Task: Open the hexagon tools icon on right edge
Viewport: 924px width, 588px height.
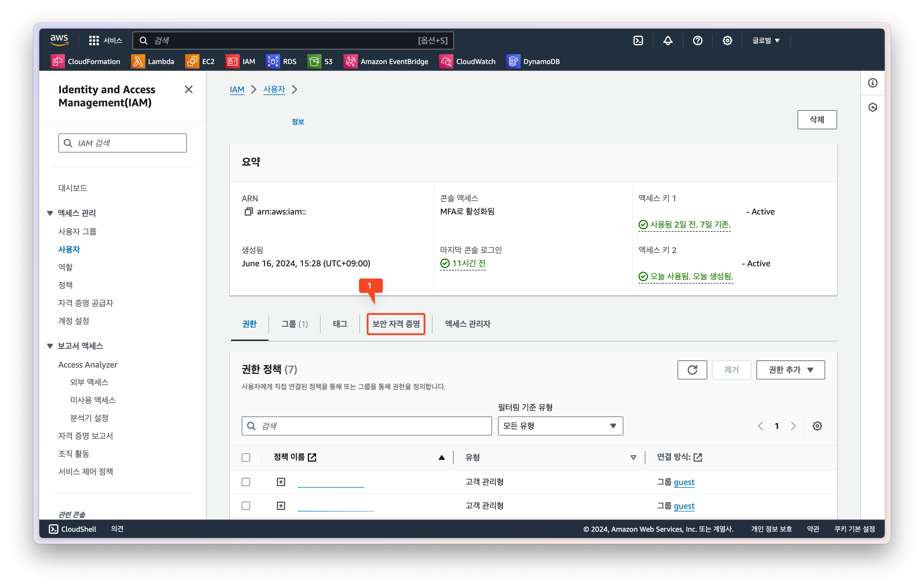Action: pos(873,107)
